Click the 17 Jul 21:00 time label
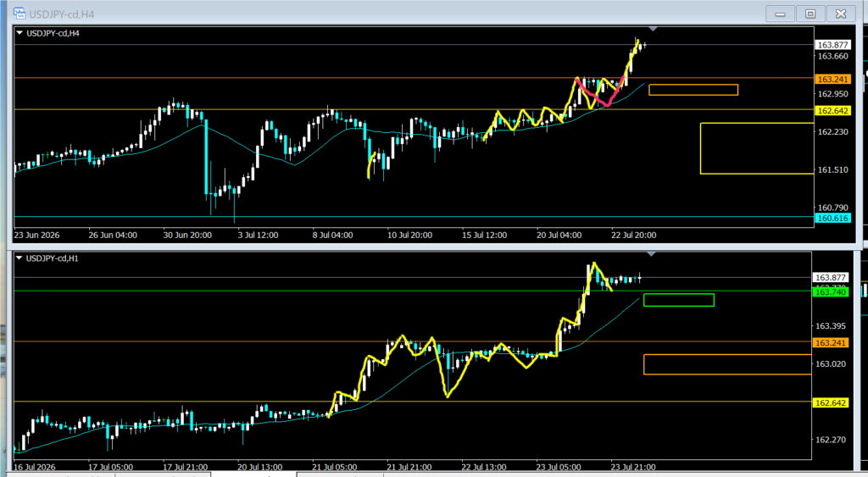Viewport: 868px width, 477px height. point(185,467)
